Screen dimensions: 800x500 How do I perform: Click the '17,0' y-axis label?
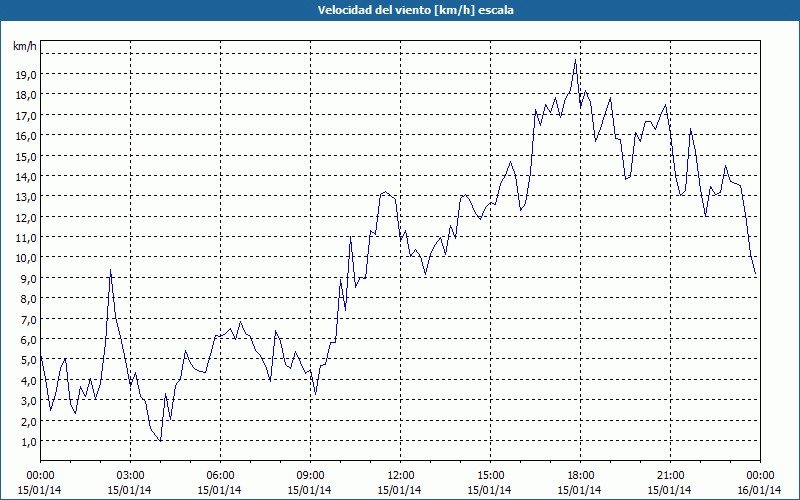[26, 115]
